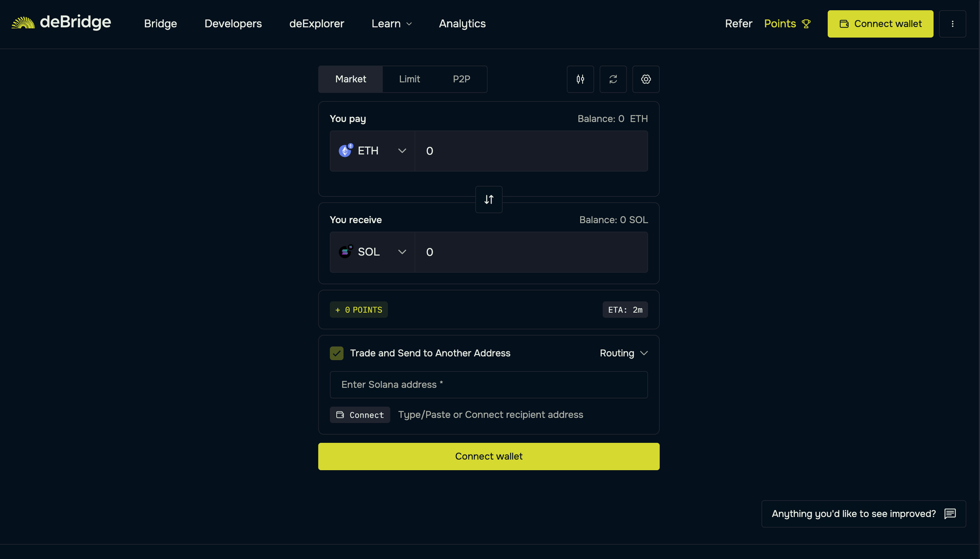The image size is (980, 559).
Task: Open the deExplorer page
Action: [x=317, y=24]
